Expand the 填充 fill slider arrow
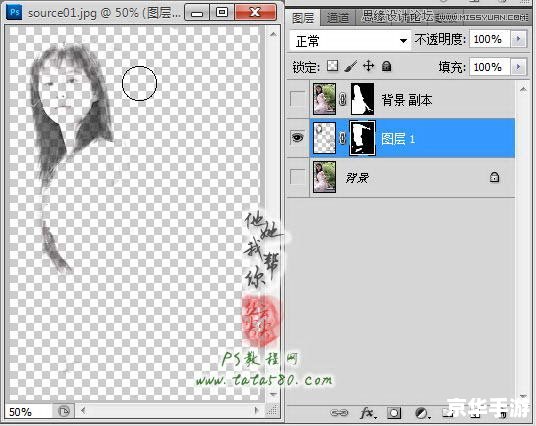Viewport: 536px width, 426px height. [518, 67]
